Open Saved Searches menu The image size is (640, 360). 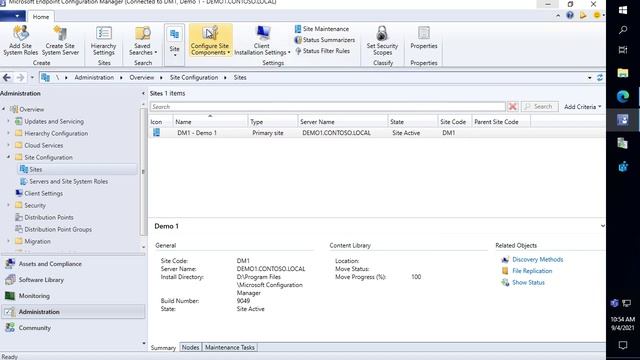coord(143,40)
